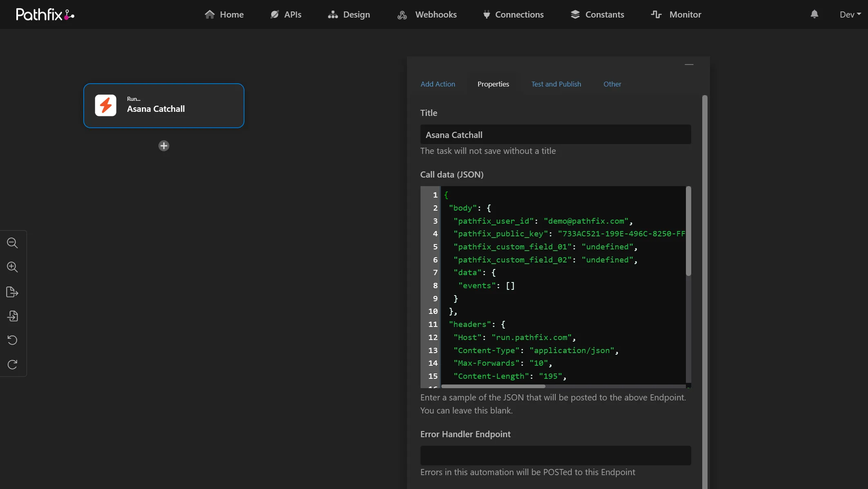The height and width of the screenshot is (489, 868).
Task: Open the Design nav item
Action: click(349, 15)
